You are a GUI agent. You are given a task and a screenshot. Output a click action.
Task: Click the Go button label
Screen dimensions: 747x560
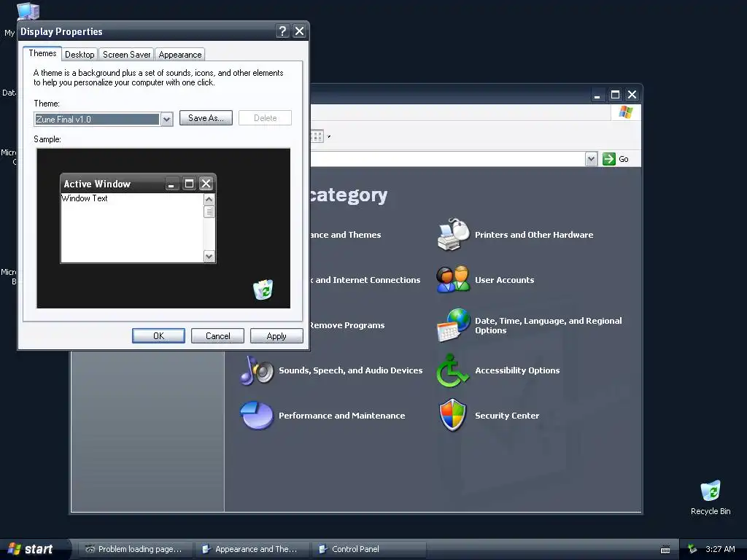[624, 159]
